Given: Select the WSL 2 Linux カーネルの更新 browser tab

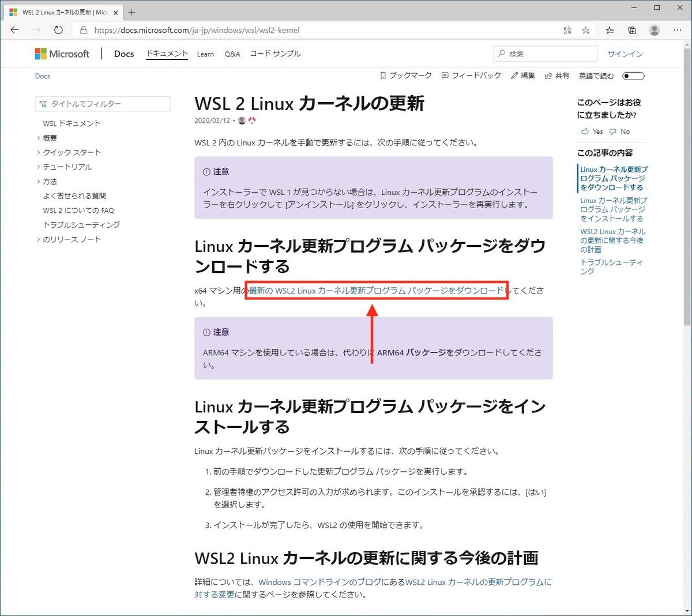Looking at the screenshot, I should pos(64,12).
